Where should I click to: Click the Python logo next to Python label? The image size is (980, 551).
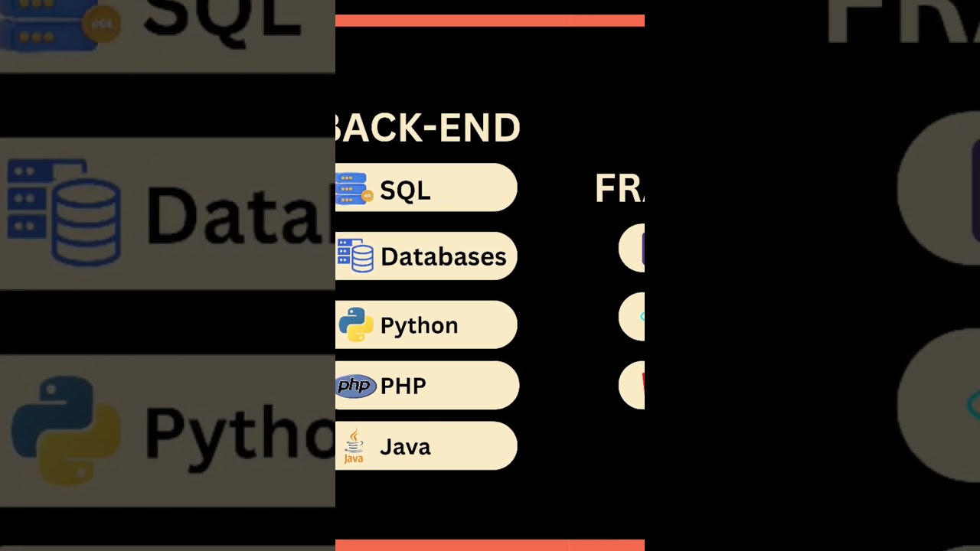(356, 324)
